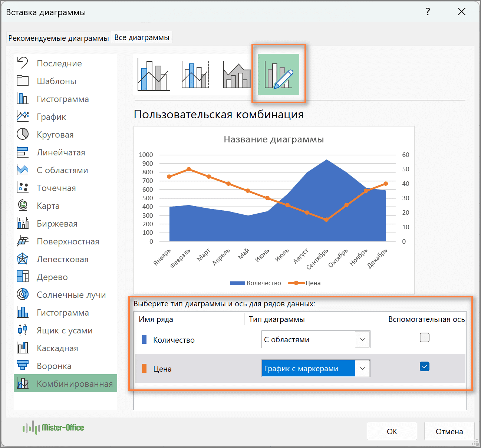Switch to Рекомендуемые диаграммы tab
The height and width of the screenshot is (448, 481).
point(59,38)
